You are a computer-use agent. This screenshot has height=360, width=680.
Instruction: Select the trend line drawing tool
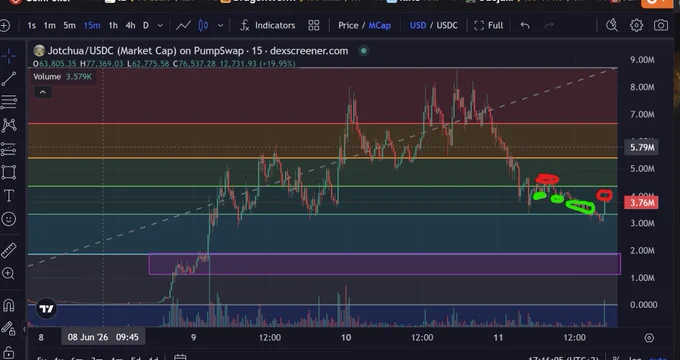pos(9,79)
